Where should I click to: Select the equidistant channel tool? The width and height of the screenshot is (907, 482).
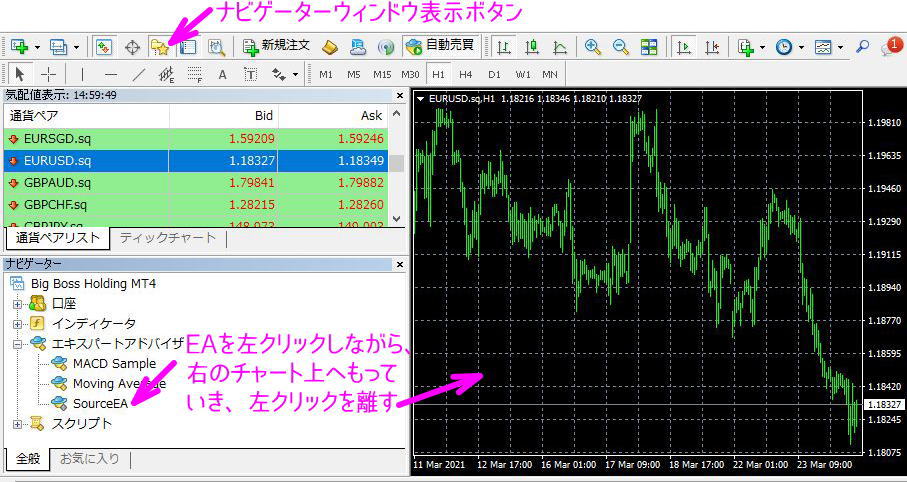click(x=167, y=74)
